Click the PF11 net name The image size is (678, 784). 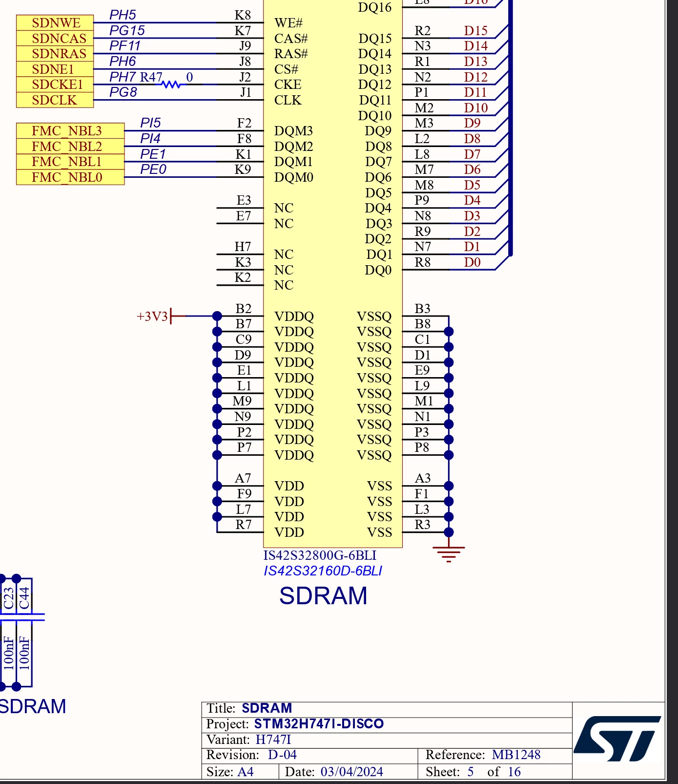pos(125,46)
